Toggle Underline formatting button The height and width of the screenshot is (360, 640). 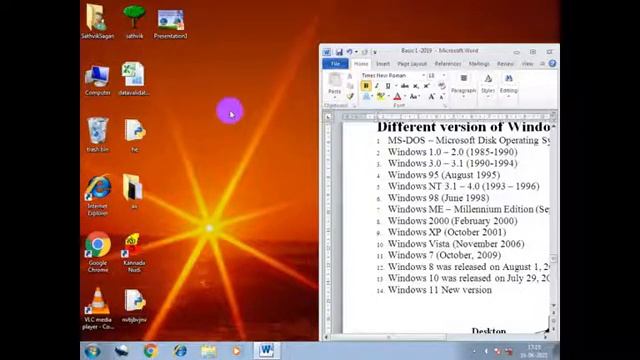click(x=388, y=86)
